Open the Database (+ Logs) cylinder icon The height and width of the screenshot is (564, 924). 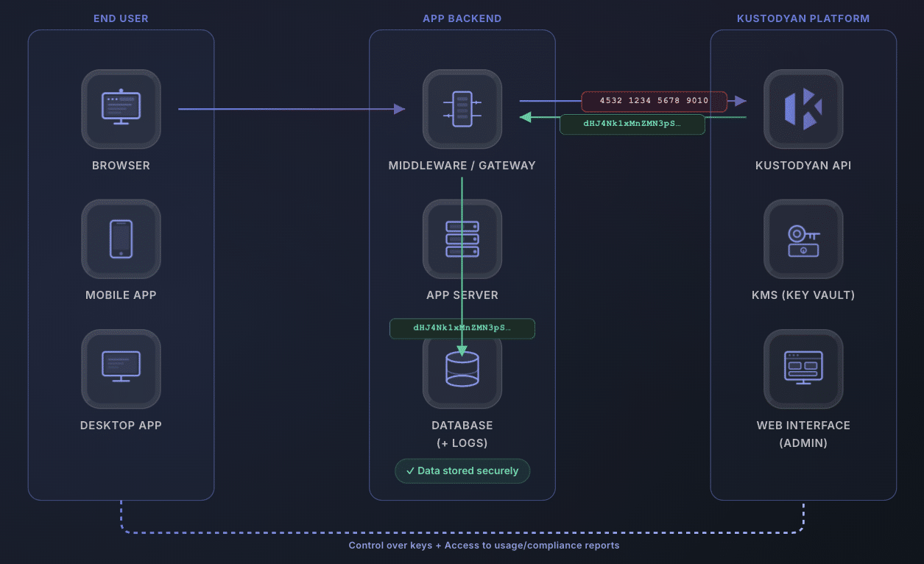[462, 369]
